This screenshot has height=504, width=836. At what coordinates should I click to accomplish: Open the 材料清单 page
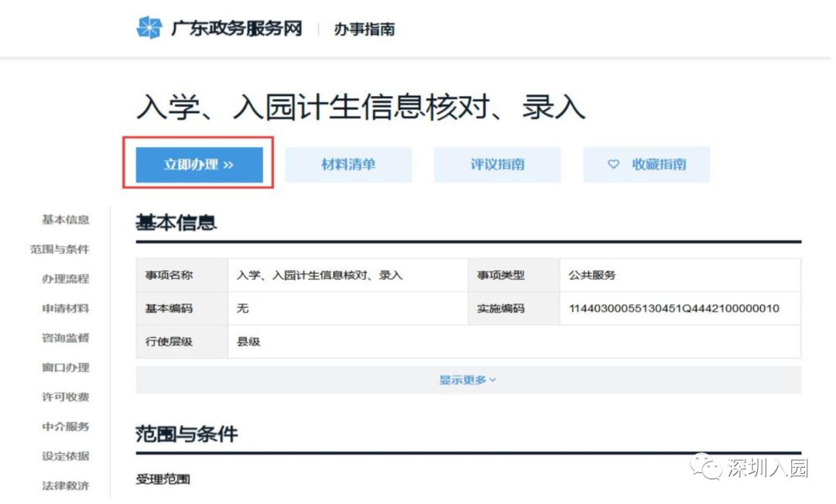pos(348,164)
